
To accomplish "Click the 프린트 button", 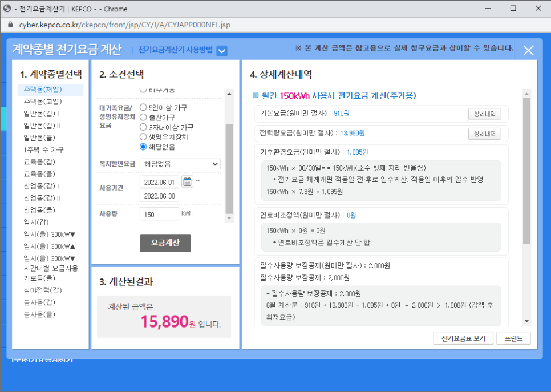I will coord(513,338).
